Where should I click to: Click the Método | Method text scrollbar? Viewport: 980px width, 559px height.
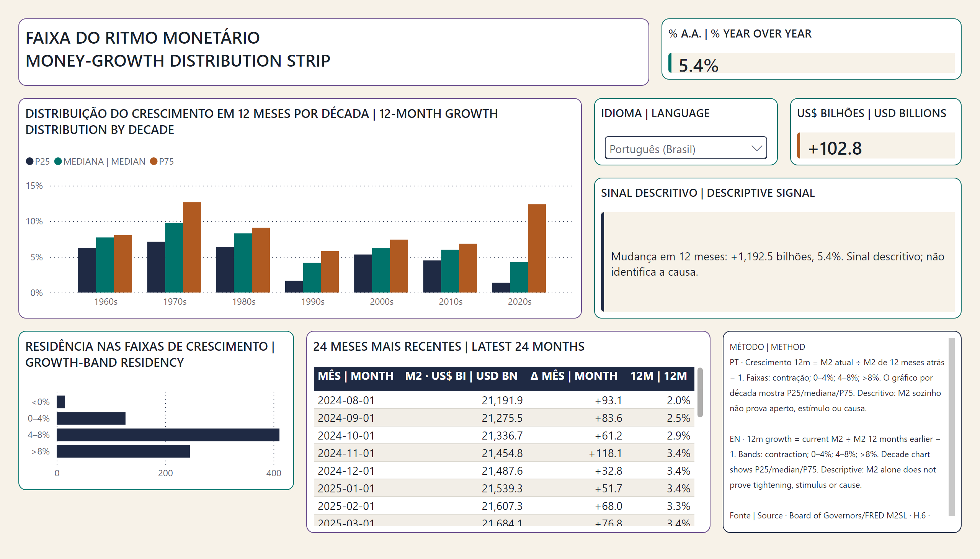951,427
